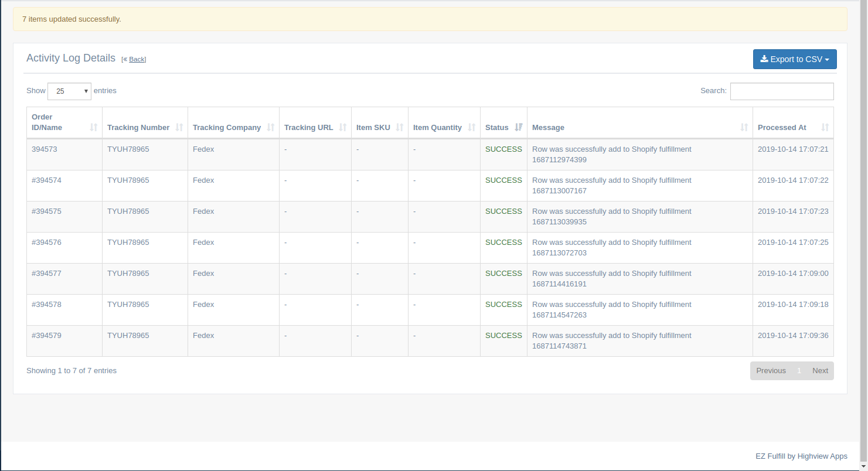Click message with fulfillment 1687113039935
Screen dimensions: 868x471
click(x=612, y=217)
